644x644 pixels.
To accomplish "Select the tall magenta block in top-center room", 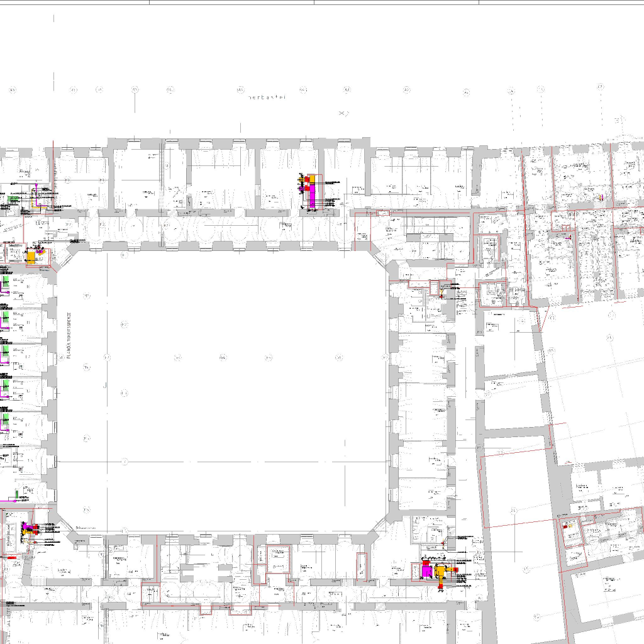I will pyautogui.click(x=311, y=196).
